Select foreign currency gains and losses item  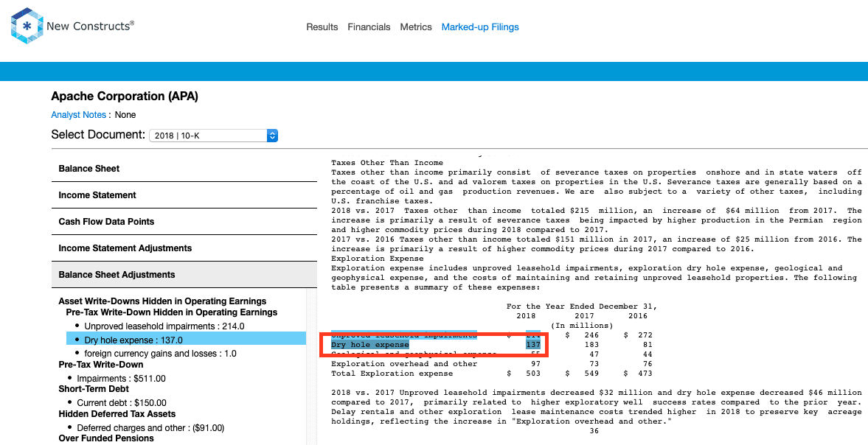tap(161, 353)
